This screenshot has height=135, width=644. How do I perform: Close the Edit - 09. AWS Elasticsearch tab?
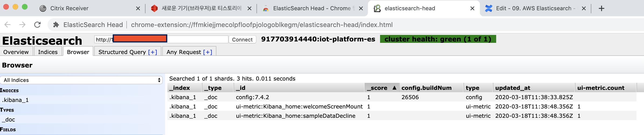584,8
